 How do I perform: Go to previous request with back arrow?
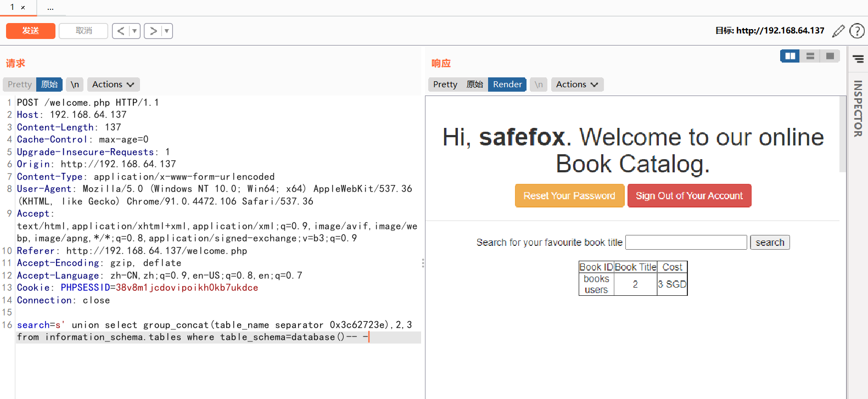[x=121, y=31]
